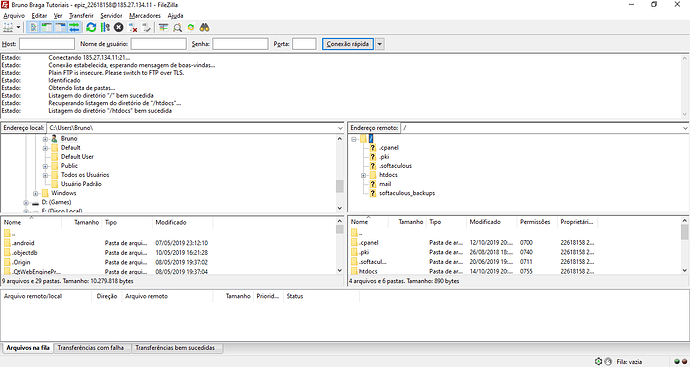The height and width of the screenshot is (367, 690).
Task: Click the speed limits gear icon in status bar
Action: tap(598, 361)
